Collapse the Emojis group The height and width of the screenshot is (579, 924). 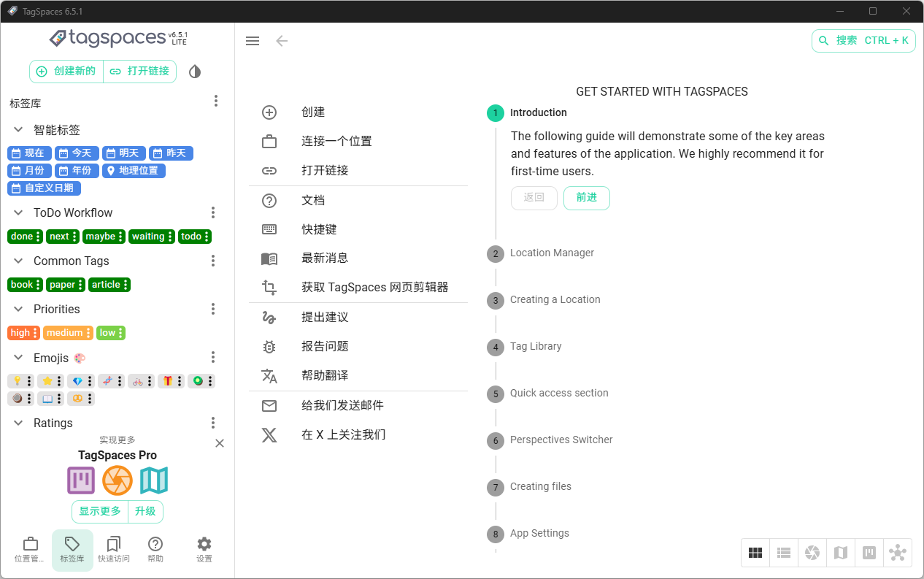pos(19,358)
